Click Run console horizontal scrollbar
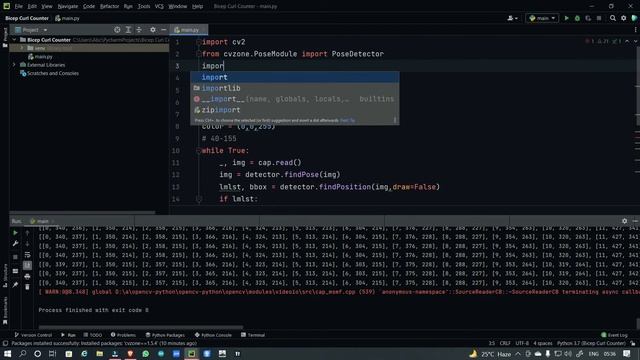The width and height of the screenshot is (640, 360). click(141, 327)
